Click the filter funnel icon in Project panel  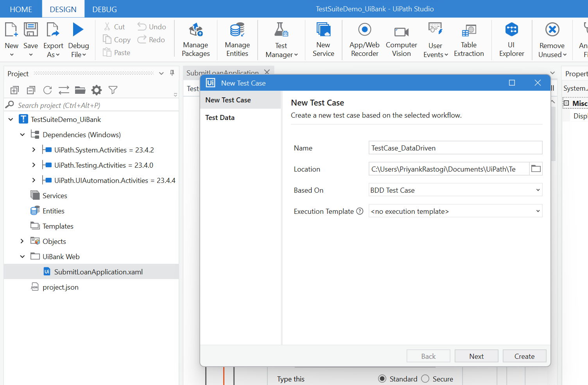click(113, 90)
